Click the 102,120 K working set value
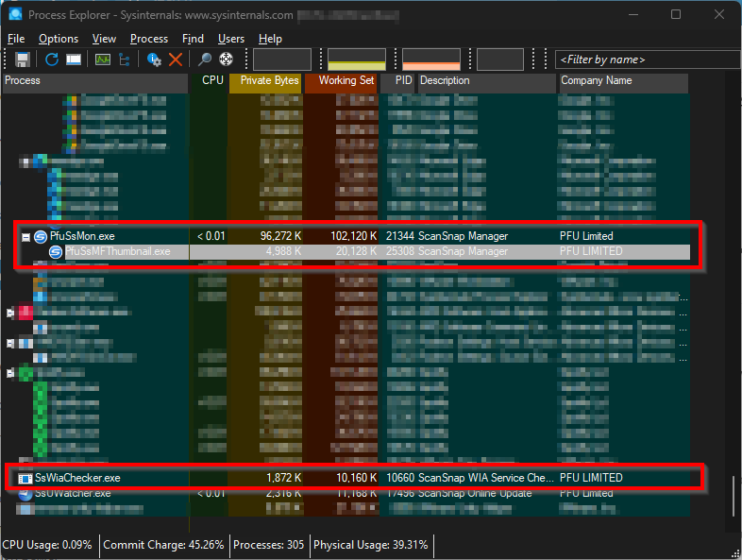This screenshot has height=560, width=742. coord(353,236)
